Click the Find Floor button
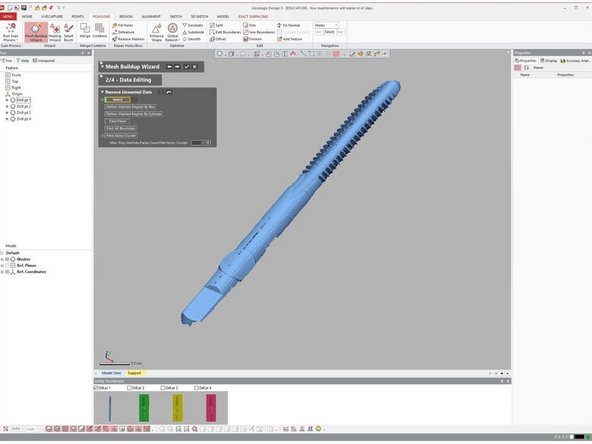592x444 pixels. 117,121
